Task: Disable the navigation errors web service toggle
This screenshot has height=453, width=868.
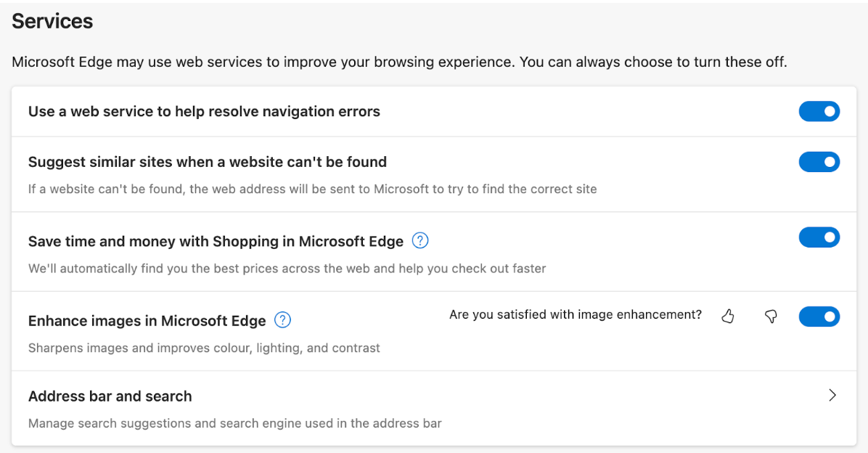Action: [x=819, y=111]
